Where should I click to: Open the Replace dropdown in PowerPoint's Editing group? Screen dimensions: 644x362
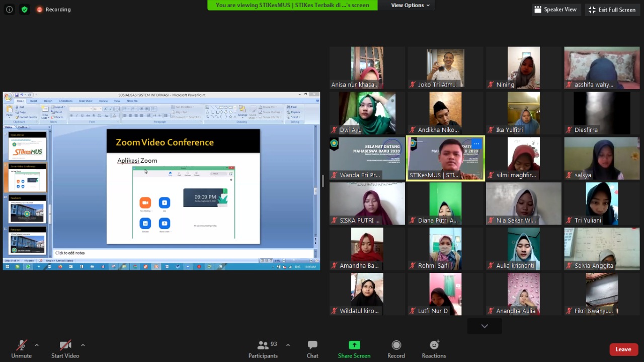[294, 112]
